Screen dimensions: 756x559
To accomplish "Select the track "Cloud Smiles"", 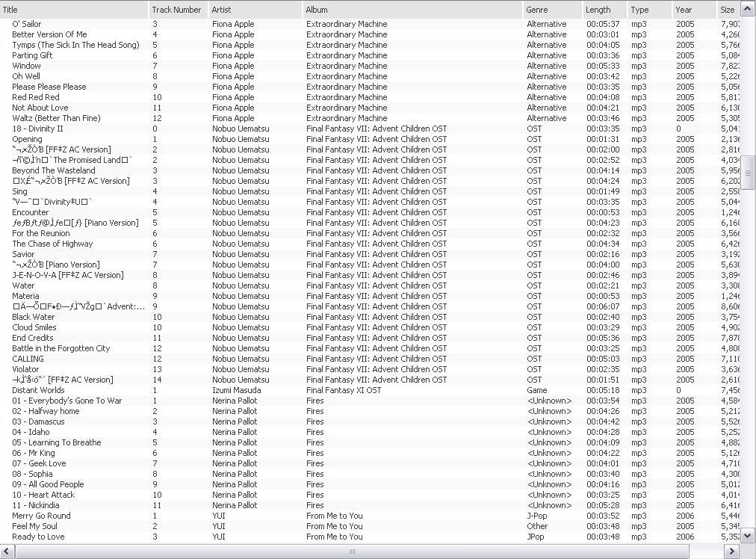I will coord(34,327).
